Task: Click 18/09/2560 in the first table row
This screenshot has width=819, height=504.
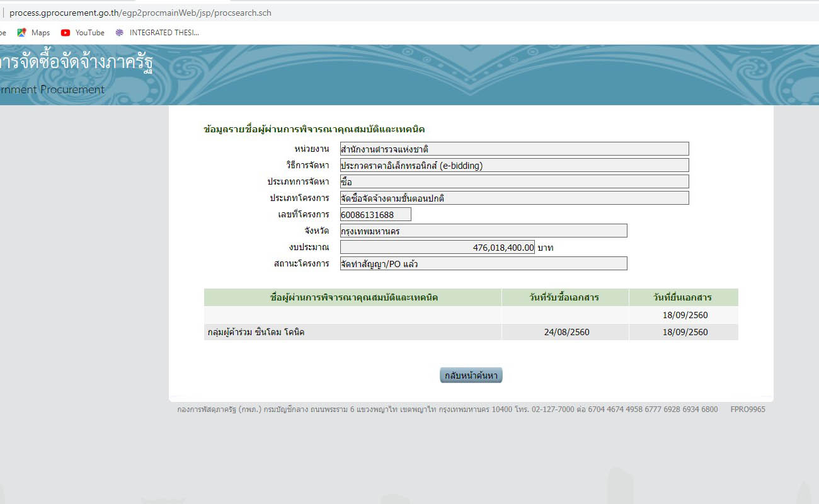Action: coord(685,315)
